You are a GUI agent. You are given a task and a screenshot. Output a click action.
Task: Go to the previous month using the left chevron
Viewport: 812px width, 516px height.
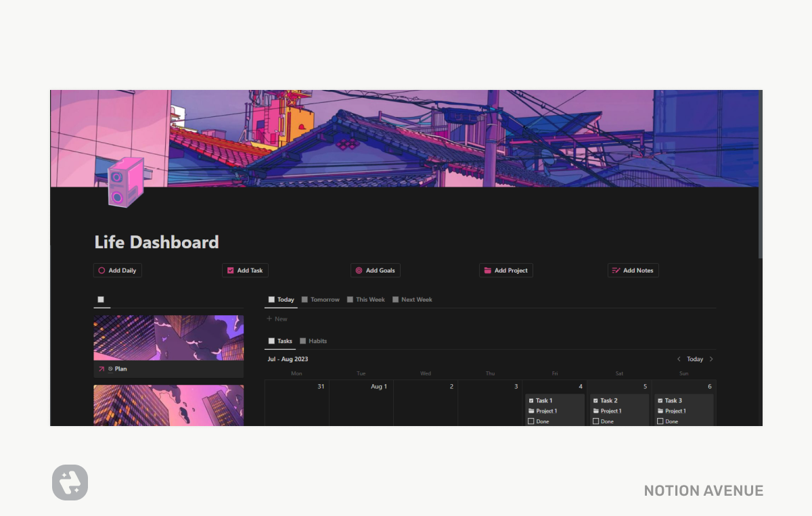[x=679, y=359]
